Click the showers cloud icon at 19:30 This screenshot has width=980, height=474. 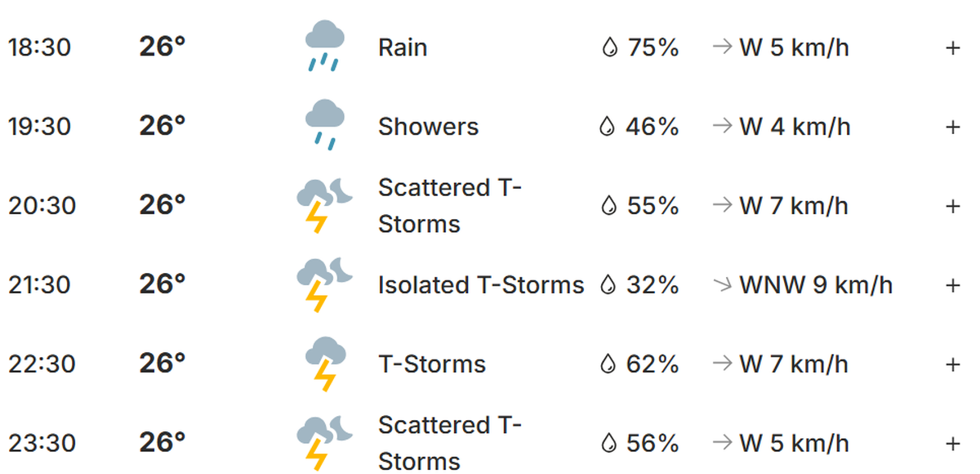click(324, 125)
